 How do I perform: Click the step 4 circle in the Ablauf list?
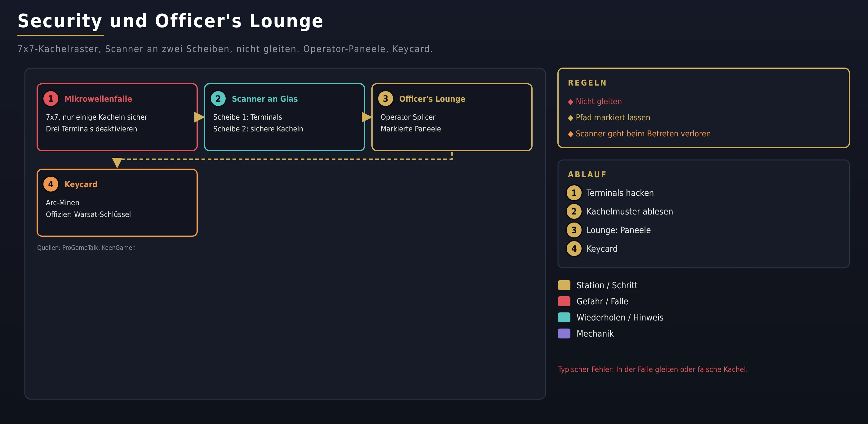point(574,249)
